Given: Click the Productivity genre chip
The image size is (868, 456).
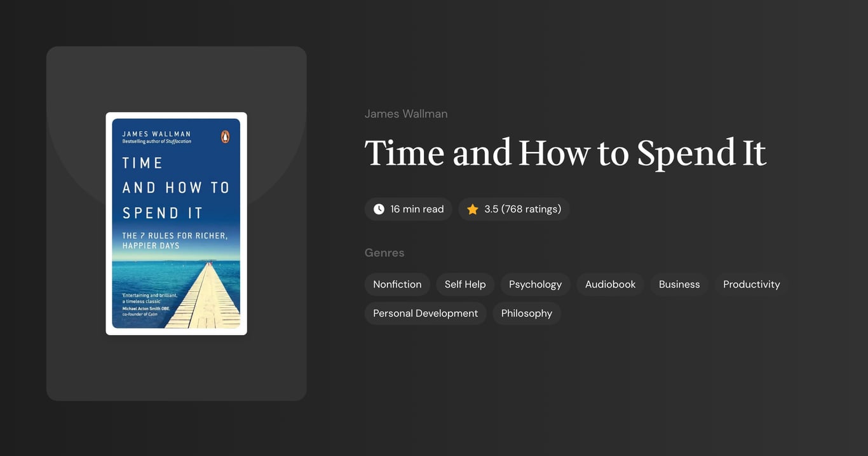Looking at the screenshot, I should [751, 284].
